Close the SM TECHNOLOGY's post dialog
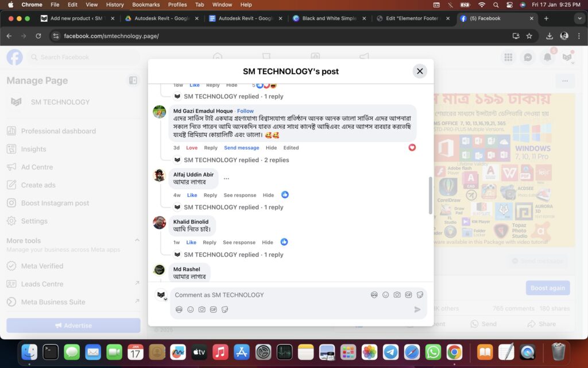 (420, 71)
